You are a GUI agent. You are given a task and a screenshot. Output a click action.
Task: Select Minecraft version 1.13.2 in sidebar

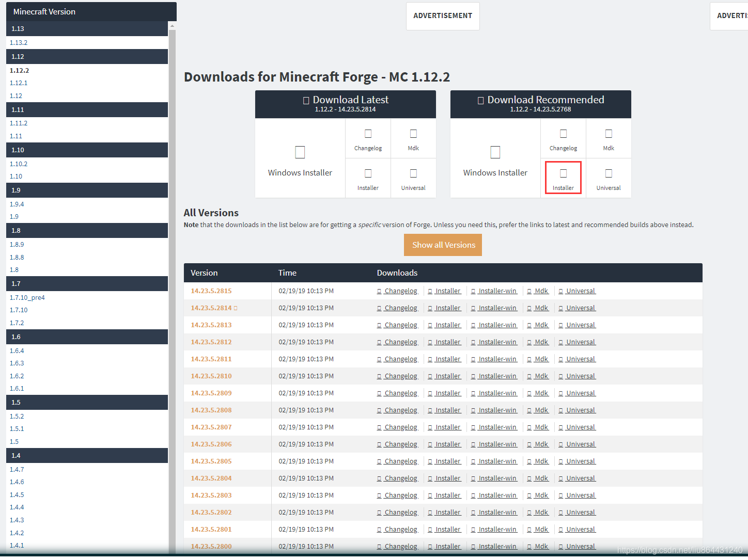pyautogui.click(x=19, y=43)
